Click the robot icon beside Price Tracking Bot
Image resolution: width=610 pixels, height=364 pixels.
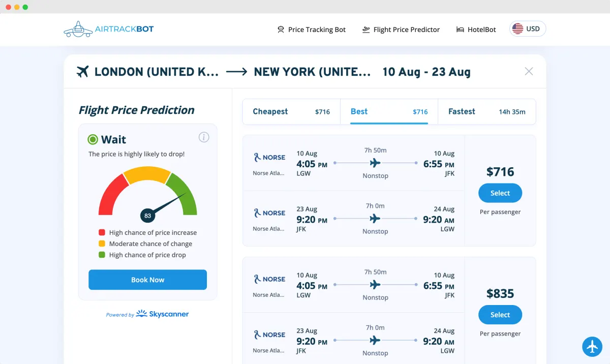281,29
